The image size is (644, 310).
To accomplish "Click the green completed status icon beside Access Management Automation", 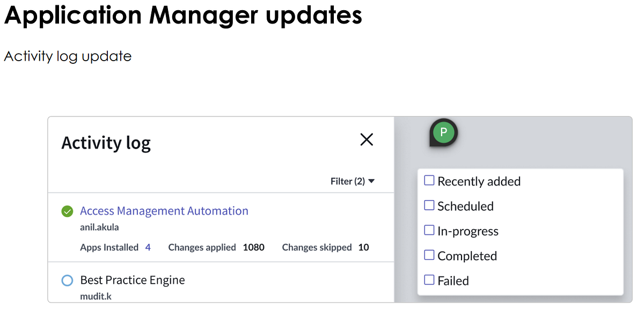I will click(67, 211).
